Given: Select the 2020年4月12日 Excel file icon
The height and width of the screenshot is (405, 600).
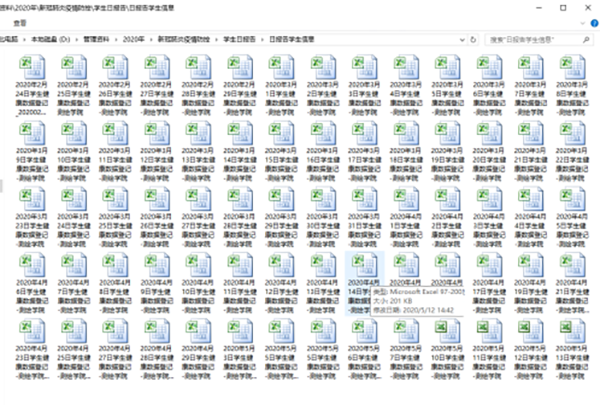Looking at the screenshot, I should point(281,265).
